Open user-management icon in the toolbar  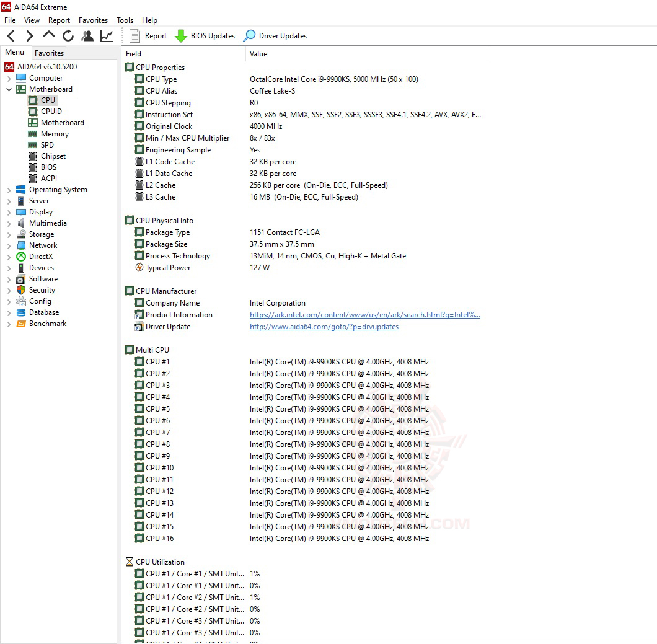(87, 36)
